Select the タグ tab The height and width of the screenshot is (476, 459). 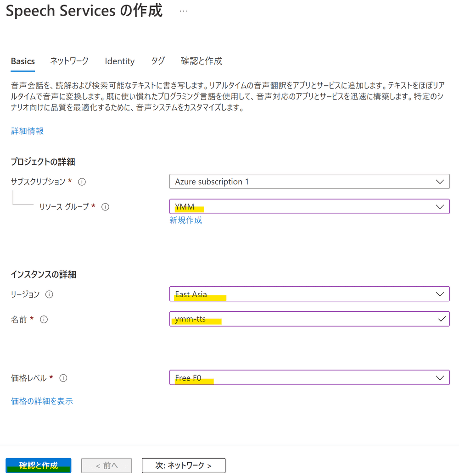pos(157,61)
